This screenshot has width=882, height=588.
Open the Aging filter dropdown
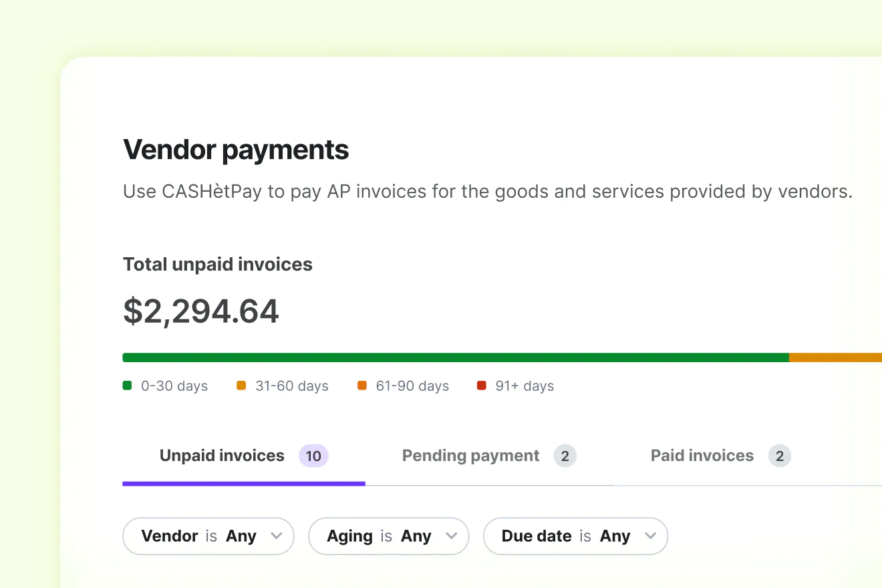coord(388,536)
